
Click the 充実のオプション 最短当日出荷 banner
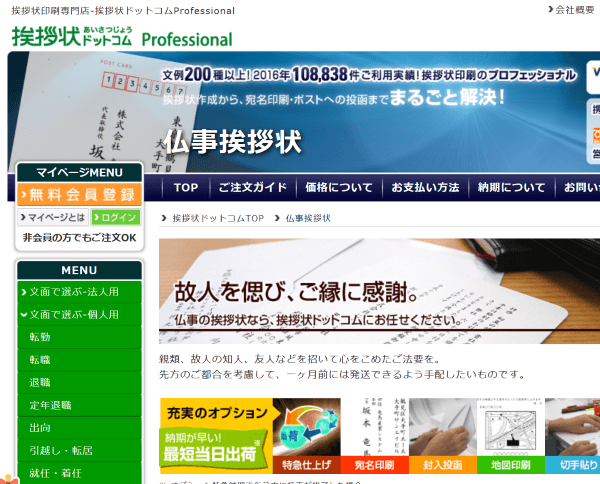216,436
